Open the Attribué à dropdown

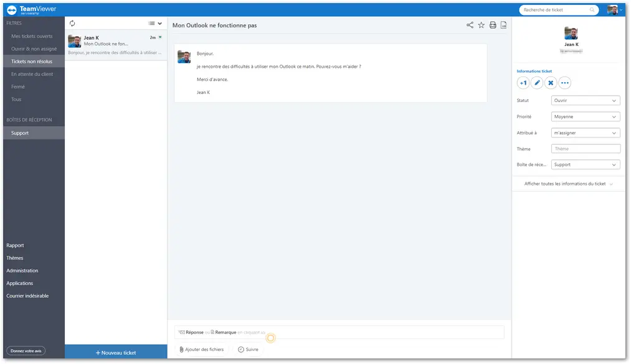click(586, 133)
